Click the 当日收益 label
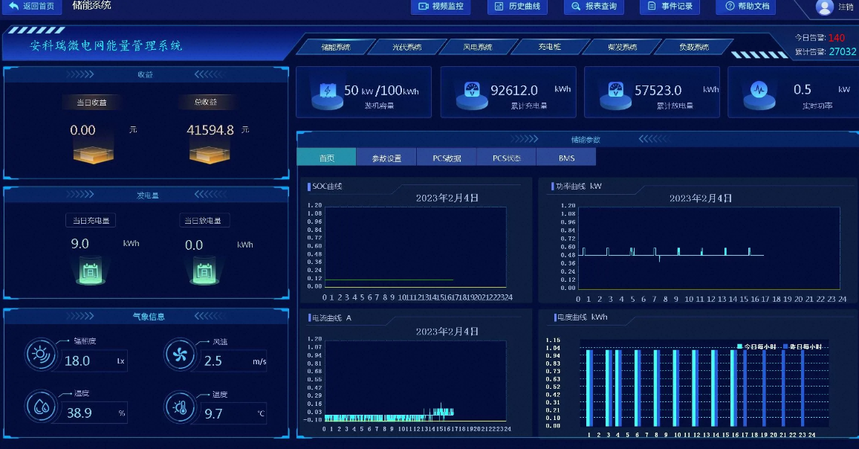This screenshot has height=449, width=859. pyautogui.click(x=91, y=102)
